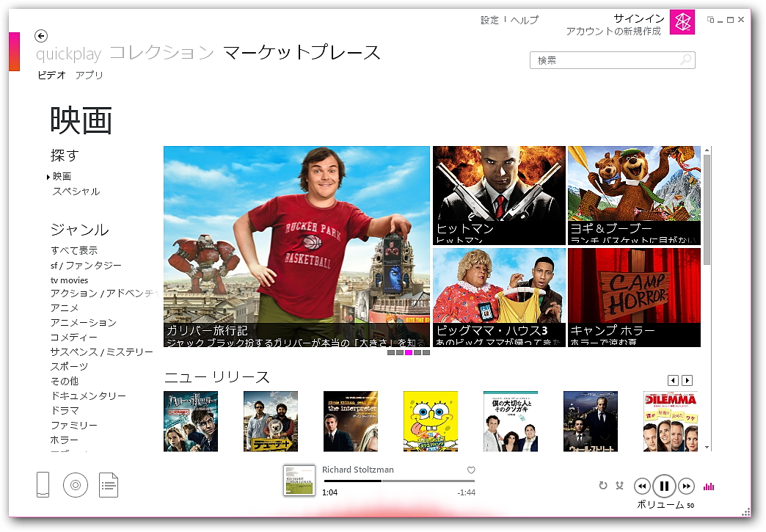
Task: Open ビッグママ・ハウス3 movie tile
Action: pyautogui.click(x=499, y=297)
